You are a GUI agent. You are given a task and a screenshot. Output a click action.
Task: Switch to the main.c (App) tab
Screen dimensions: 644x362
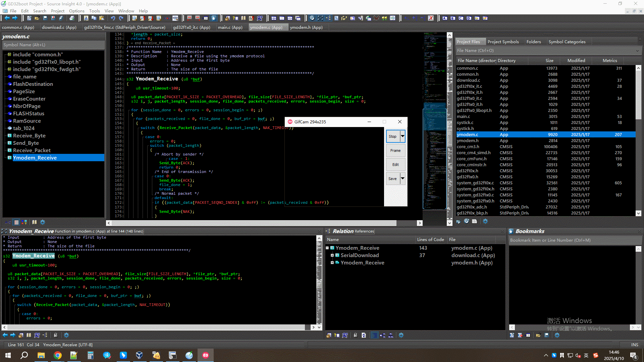tap(230, 27)
